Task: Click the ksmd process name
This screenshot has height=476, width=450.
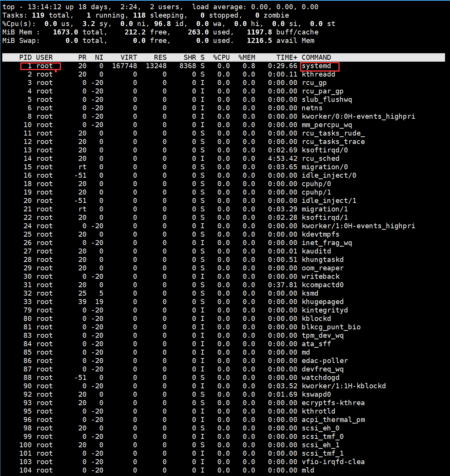Action: pos(310,293)
